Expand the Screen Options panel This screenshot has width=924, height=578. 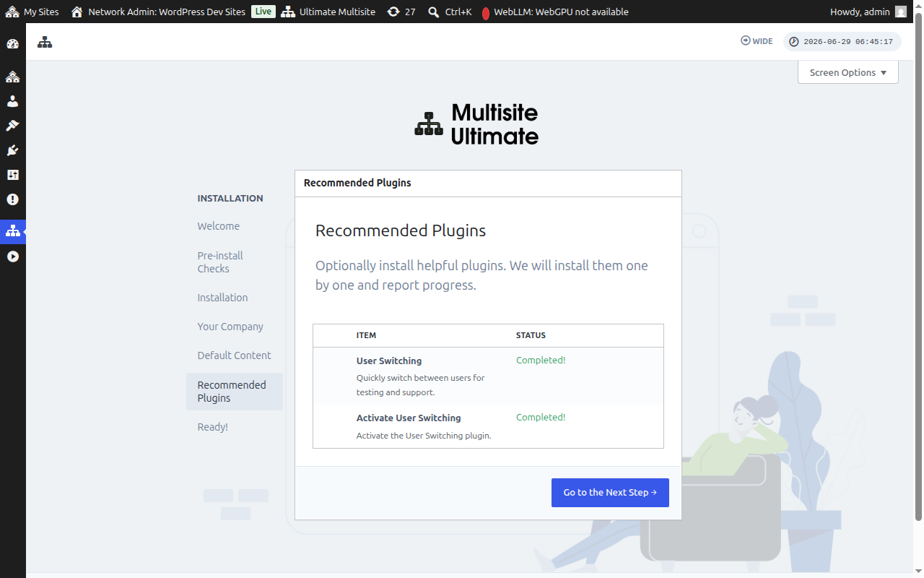click(x=848, y=72)
